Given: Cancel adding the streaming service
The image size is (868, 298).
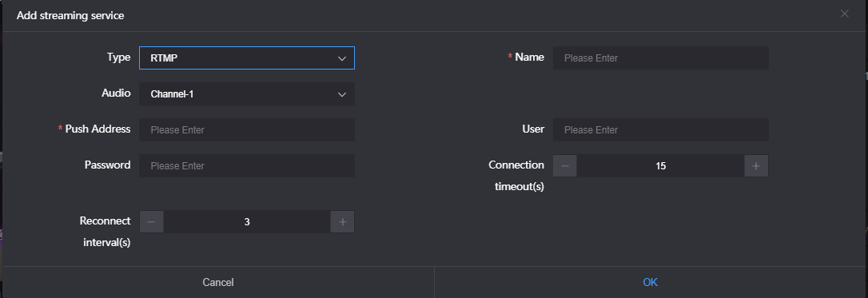Looking at the screenshot, I should (x=218, y=283).
